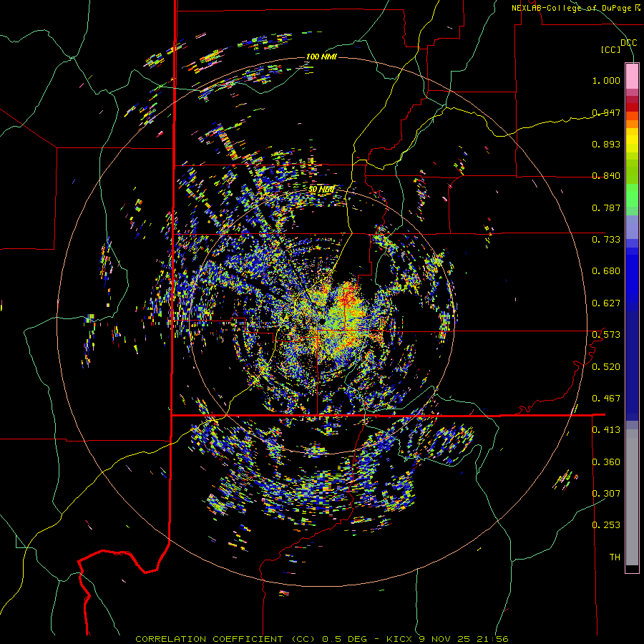The image size is (644, 644).
Task: Click the 50 NMI range ring label
Action: (321, 190)
